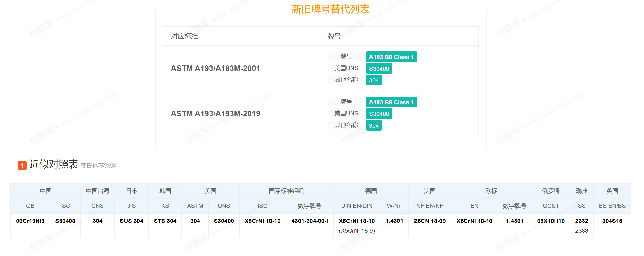Click X5CrNi 18-10 under DIN EN/DIN
The height and width of the screenshot is (256, 644).
[357, 221]
